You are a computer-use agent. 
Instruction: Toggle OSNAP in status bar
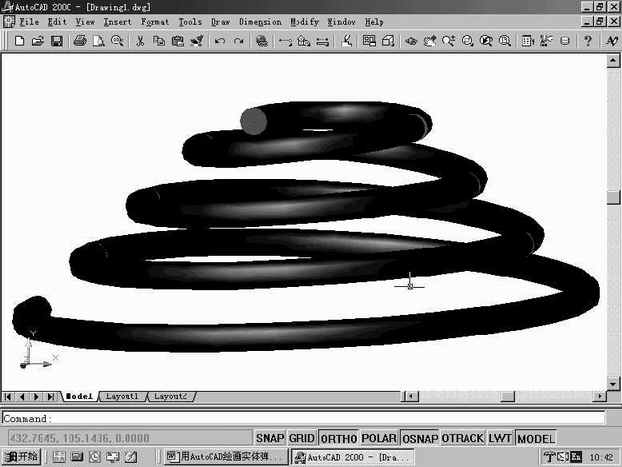click(418, 438)
